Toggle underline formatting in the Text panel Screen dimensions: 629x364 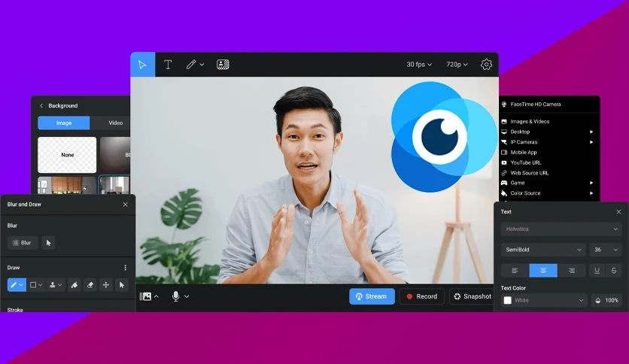597,271
